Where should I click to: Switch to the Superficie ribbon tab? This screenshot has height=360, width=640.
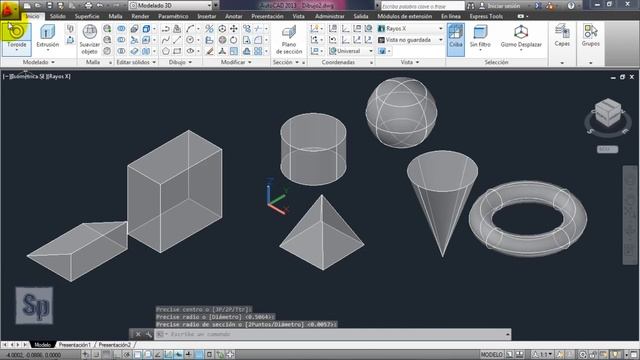click(x=87, y=16)
